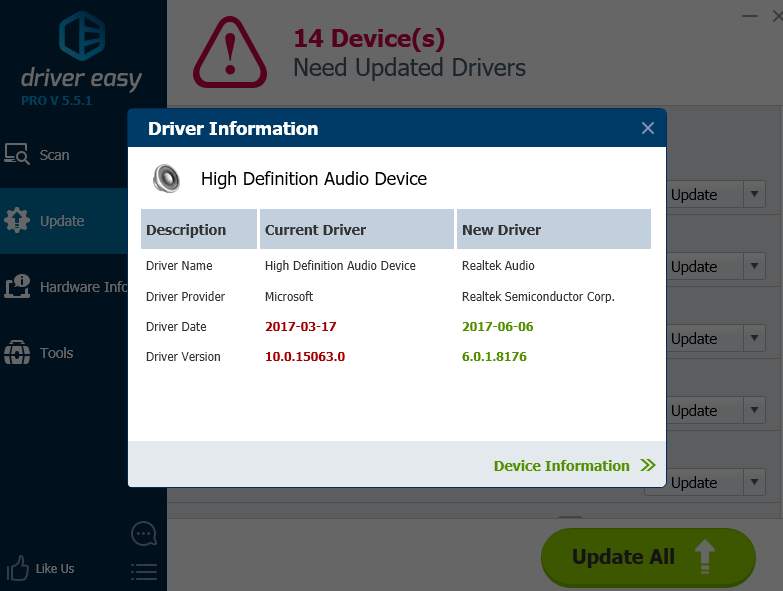Image resolution: width=783 pixels, height=591 pixels.
Task: Click the third Update button in list
Action: pos(705,338)
